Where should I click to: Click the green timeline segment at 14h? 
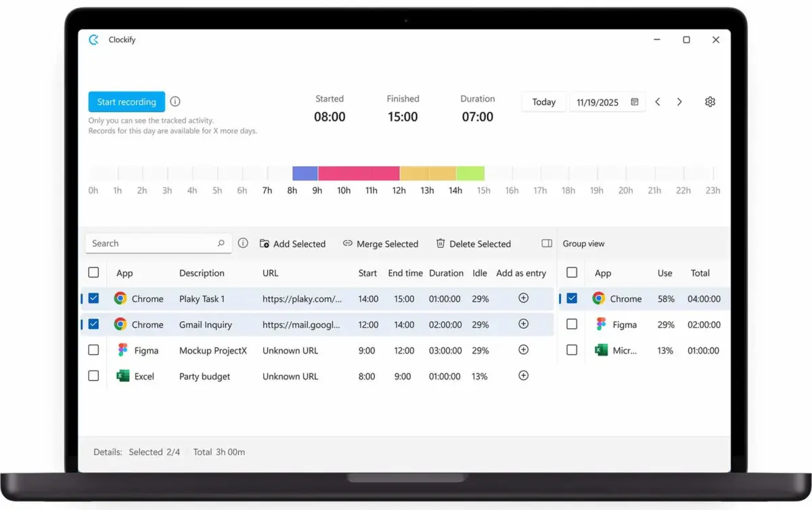pos(470,173)
